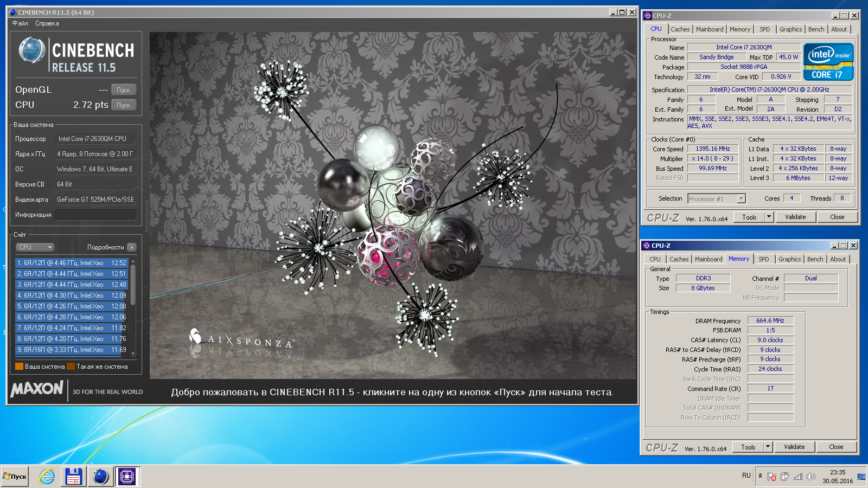Image resolution: width=868 pixels, height=488 pixels.
Task: Show hidden tray icons arrow
Action: click(x=760, y=476)
